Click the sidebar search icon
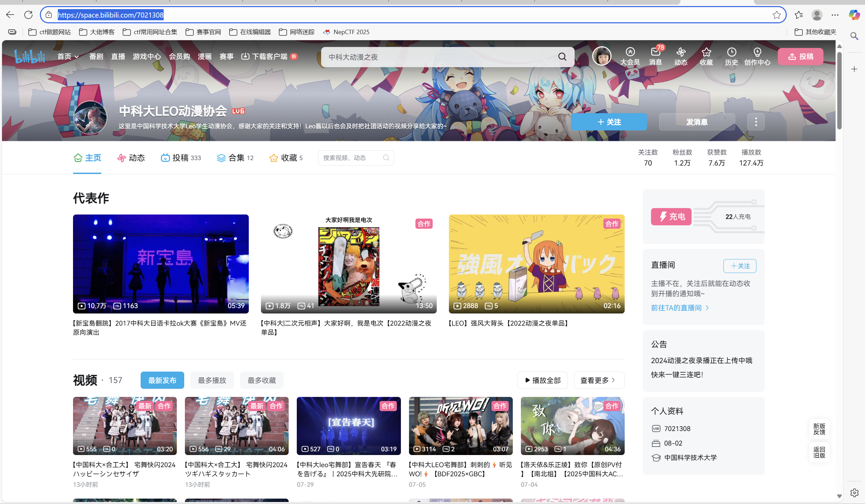The image size is (865, 504). pyautogui.click(x=854, y=36)
